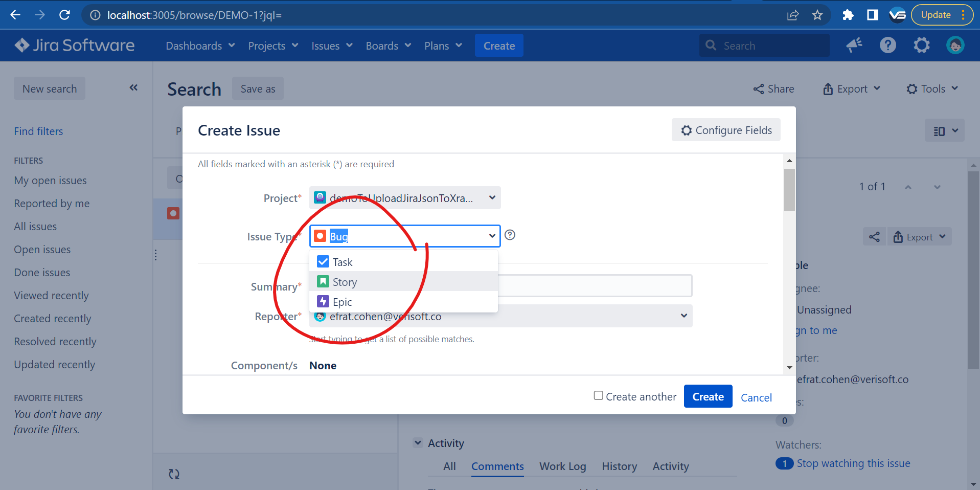
Task: Click the site info icon in address bar
Action: 95,15
